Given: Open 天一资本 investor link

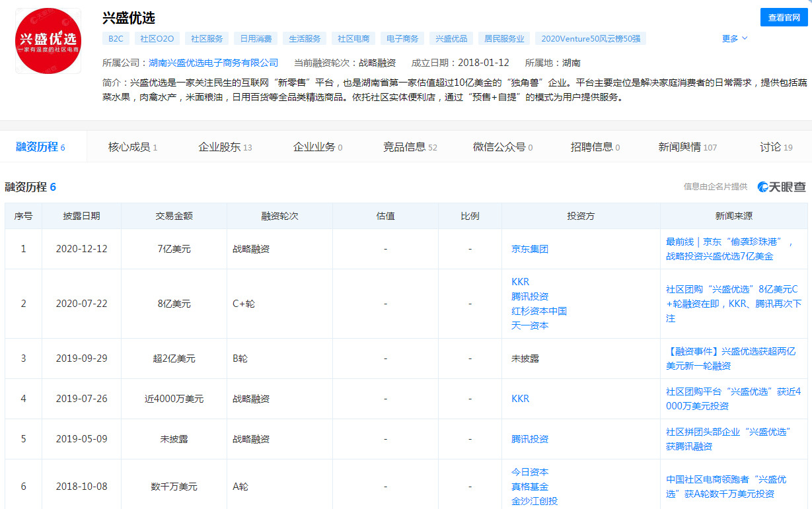Looking at the screenshot, I should [530, 325].
